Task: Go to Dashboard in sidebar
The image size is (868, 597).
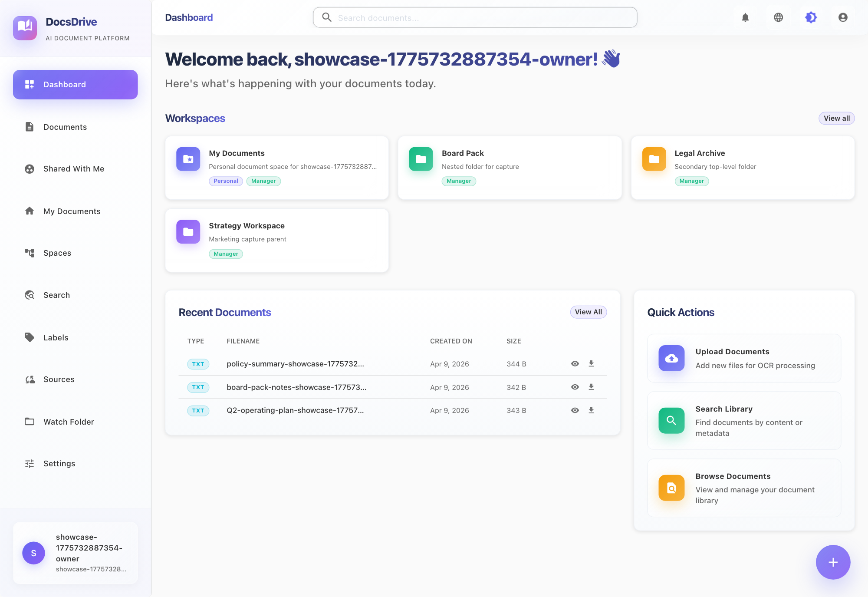Action: (x=76, y=85)
